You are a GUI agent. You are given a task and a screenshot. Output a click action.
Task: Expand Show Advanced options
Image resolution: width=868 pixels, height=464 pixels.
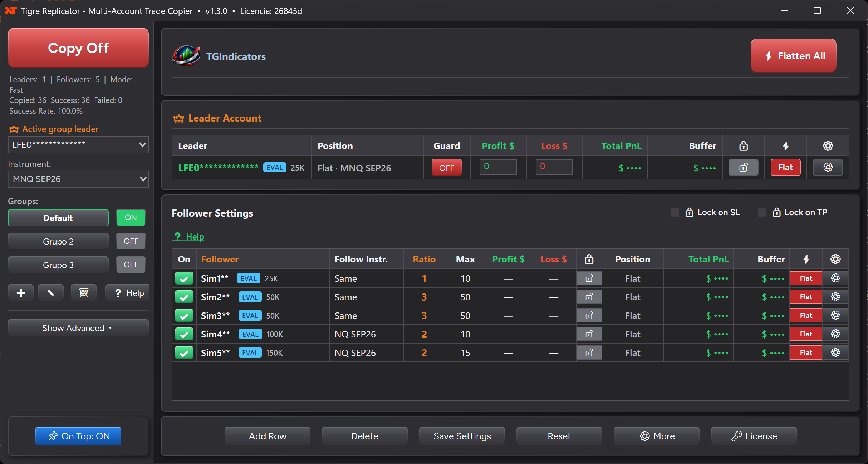pos(78,328)
